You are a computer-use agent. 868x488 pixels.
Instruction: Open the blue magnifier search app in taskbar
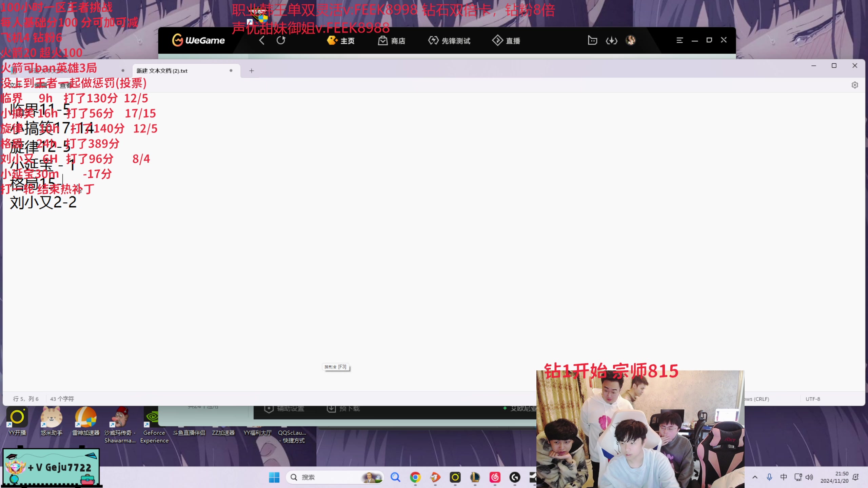[x=395, y=477]
